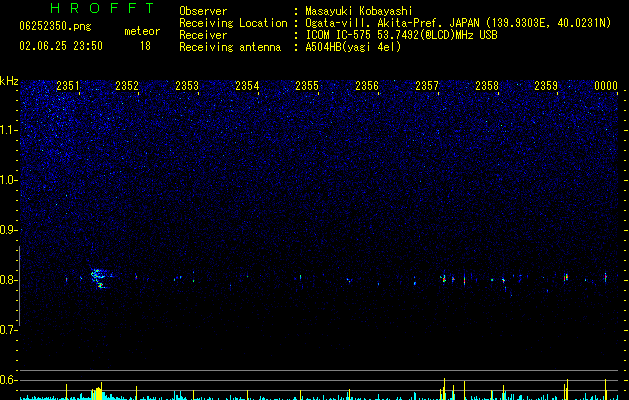Select the Ogata-vill. Akita-Pref. JAPAN location text
The image size is (629, 400).
tap(458, 23)
